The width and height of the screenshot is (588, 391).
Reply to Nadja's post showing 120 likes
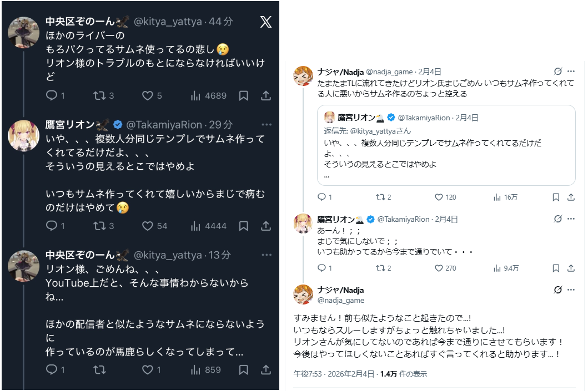(321, 197)
